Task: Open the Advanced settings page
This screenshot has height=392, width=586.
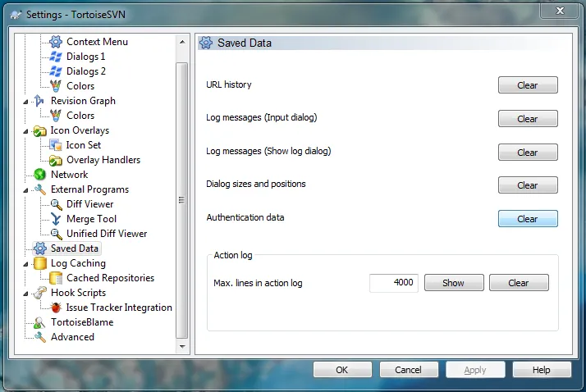Action: coord(72,337)
